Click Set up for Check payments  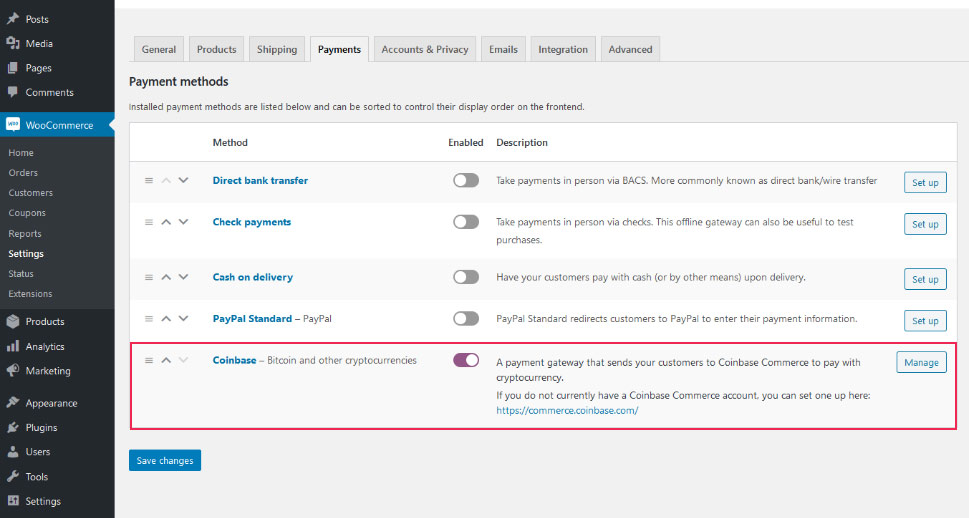point(925,224)
